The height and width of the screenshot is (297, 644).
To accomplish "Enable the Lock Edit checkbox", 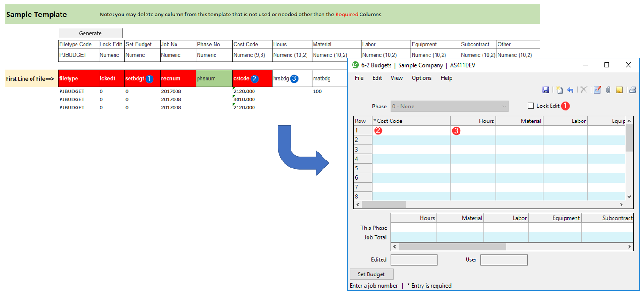I will click(531, 106).
